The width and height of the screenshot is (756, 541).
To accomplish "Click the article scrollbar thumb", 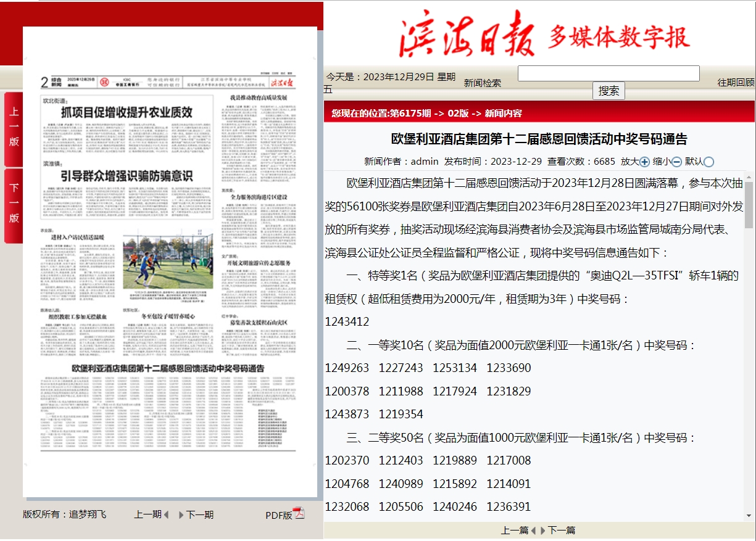I will pos(749,205).
